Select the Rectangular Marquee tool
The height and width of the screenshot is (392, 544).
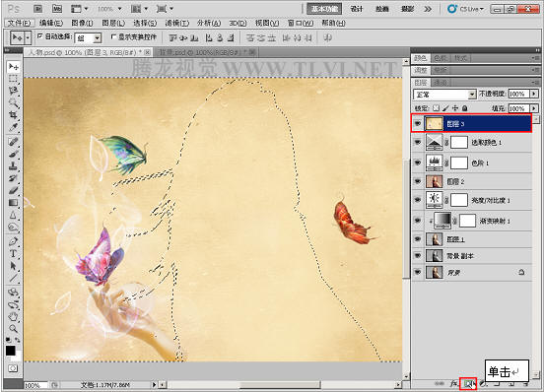pos(13,79)
